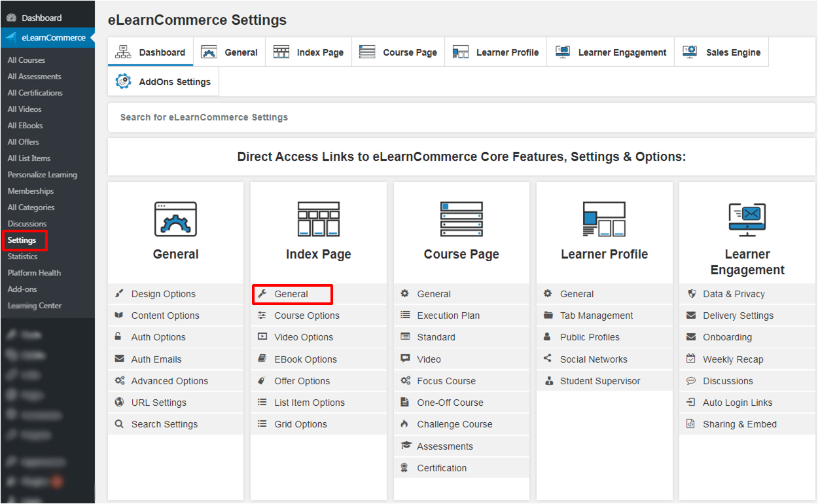The image size is (818, 504).
Task: Click the Learner Engagement tab monitor icon
Action: [562, 52]
